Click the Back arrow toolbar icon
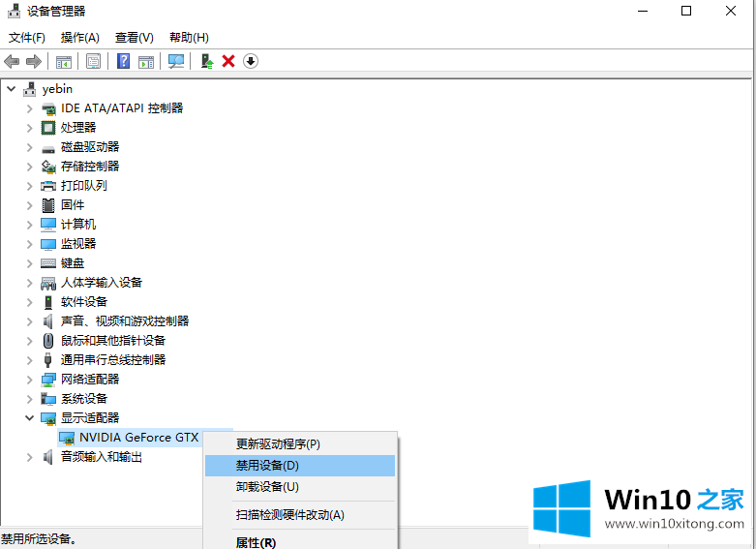 point(12,61)
